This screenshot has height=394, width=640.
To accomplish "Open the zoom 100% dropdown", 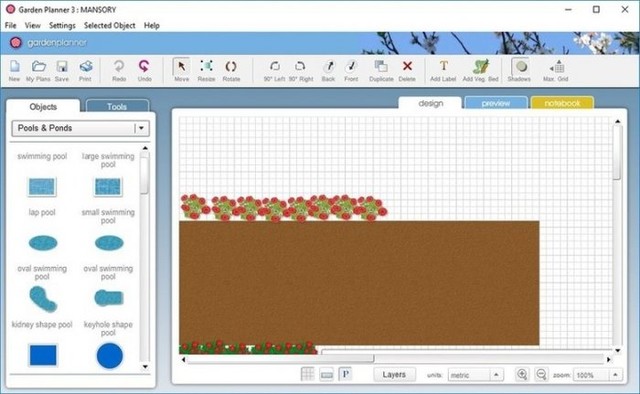I will point(598,375).
